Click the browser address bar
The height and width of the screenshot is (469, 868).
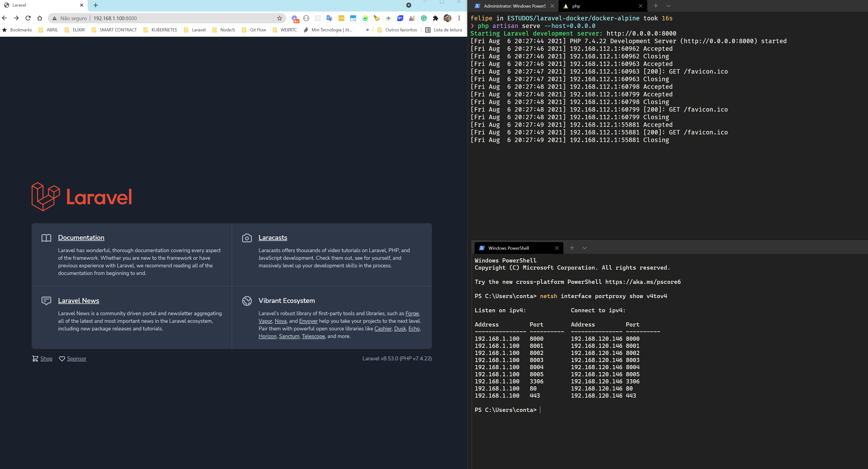click(168, 18)
